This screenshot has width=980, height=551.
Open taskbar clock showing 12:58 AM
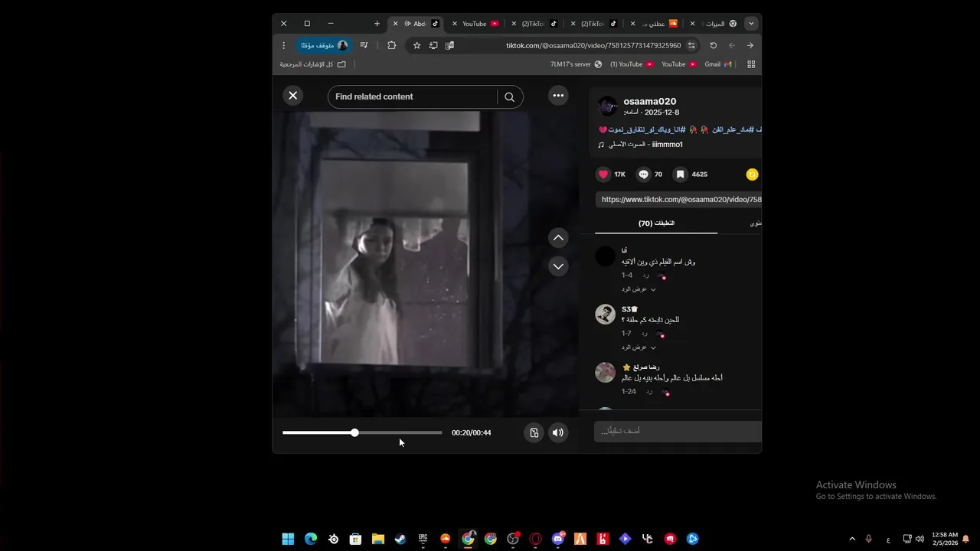(945, 539)
